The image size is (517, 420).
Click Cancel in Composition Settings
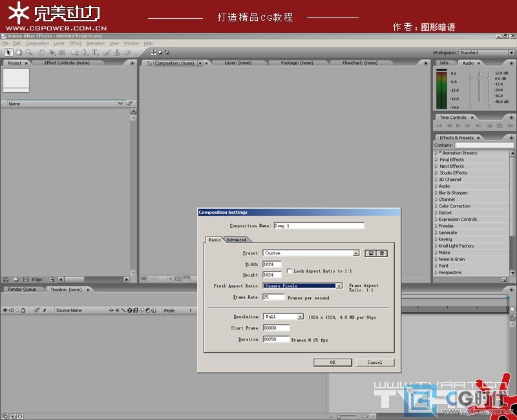point(375,362)
